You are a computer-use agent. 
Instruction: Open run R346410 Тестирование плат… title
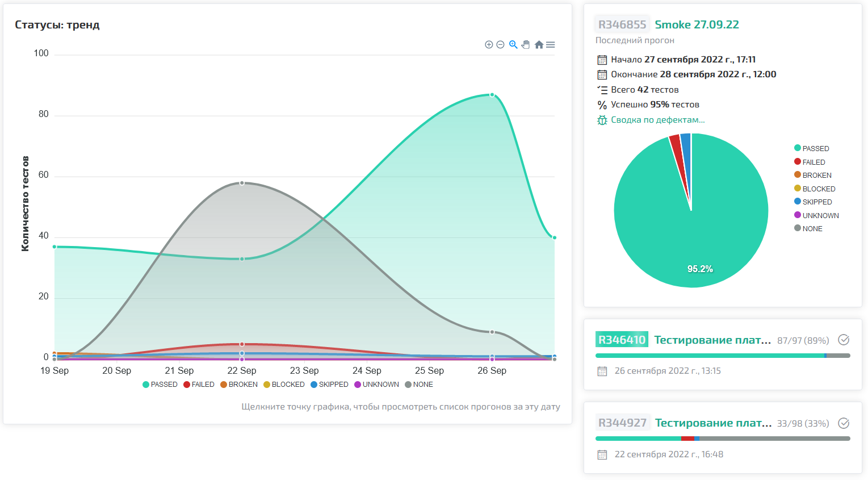click(x=712, y=340)
